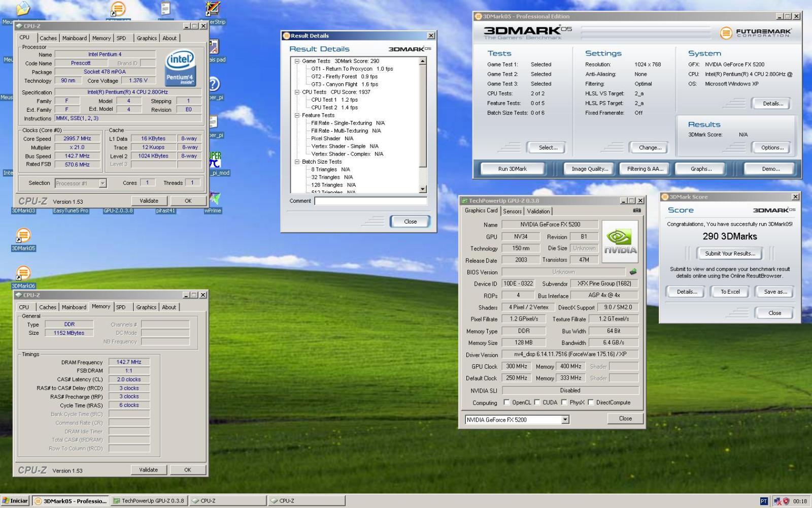Click the GPU-Z window title bar icon
The width and height of the screenshot is (812, 508).
pos(464,201)
